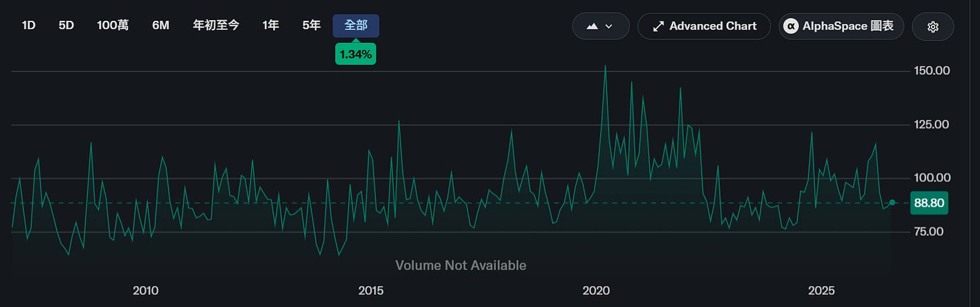Click the latest data point marker
Image resolution: width=980 pixels, height=307 pixels.
[x=893, y=203]
